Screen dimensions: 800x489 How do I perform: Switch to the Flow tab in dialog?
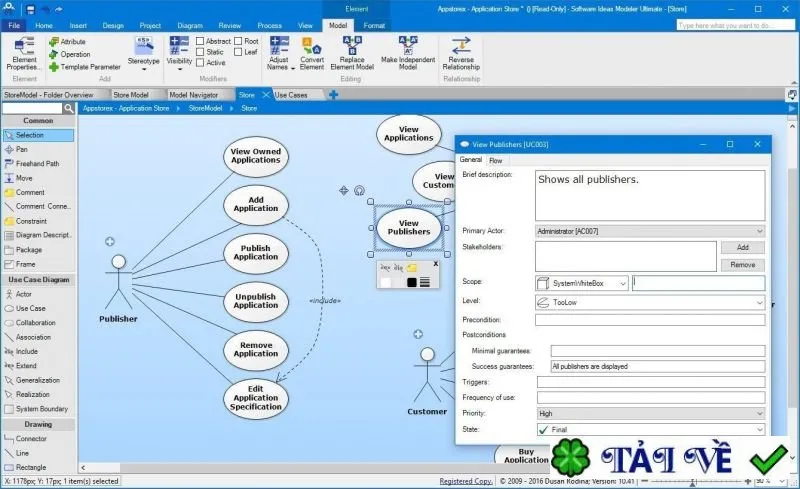click(x=495, y=160)
